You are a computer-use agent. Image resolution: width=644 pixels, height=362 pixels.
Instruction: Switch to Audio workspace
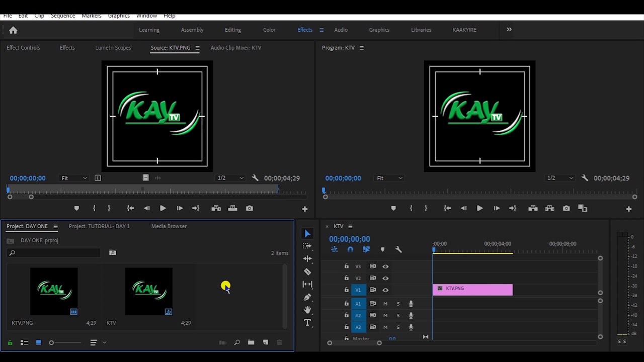pos(341,30)
